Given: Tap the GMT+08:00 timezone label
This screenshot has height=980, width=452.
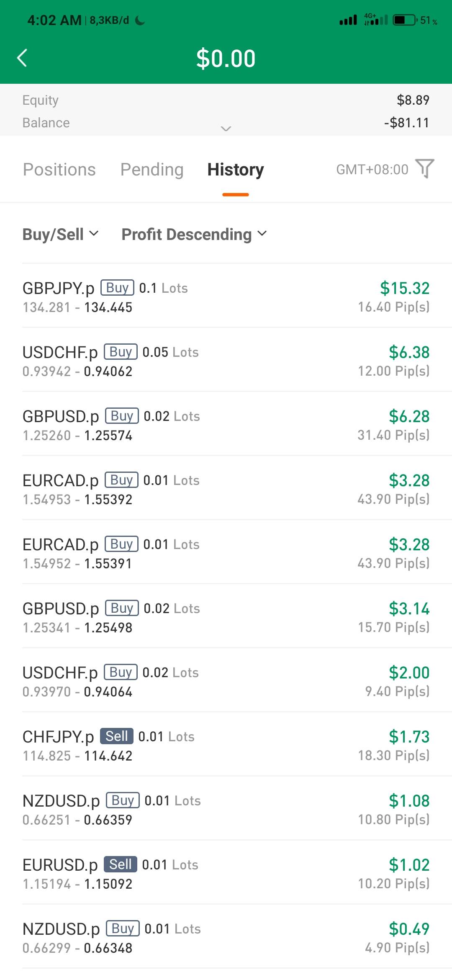Looking at the screenshot, I should tap(372, 170).
